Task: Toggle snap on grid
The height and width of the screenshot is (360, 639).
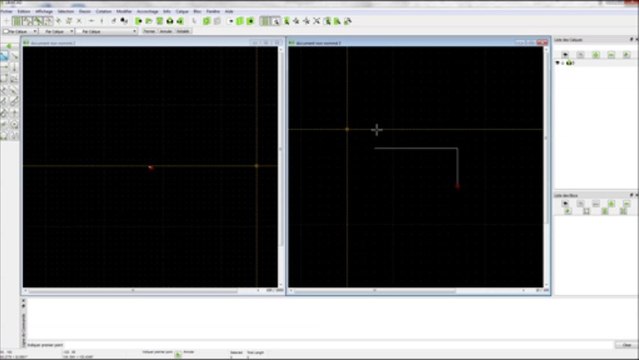Action: [16, 21]
